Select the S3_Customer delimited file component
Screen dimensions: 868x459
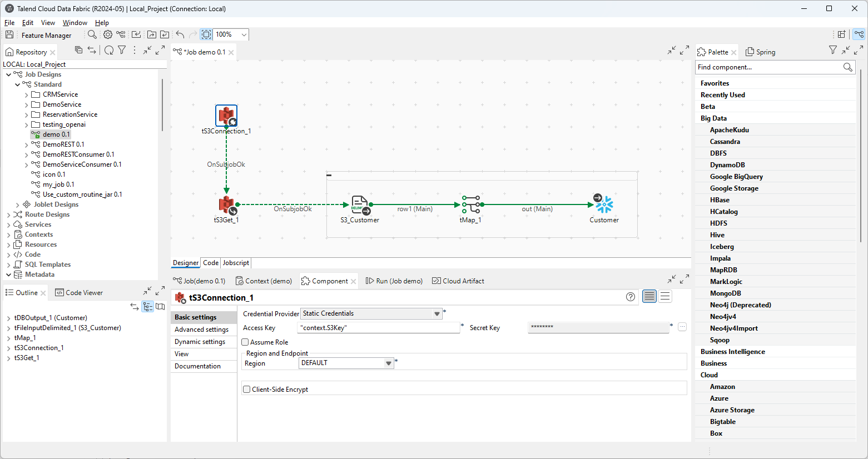click(x=360, y=205)
